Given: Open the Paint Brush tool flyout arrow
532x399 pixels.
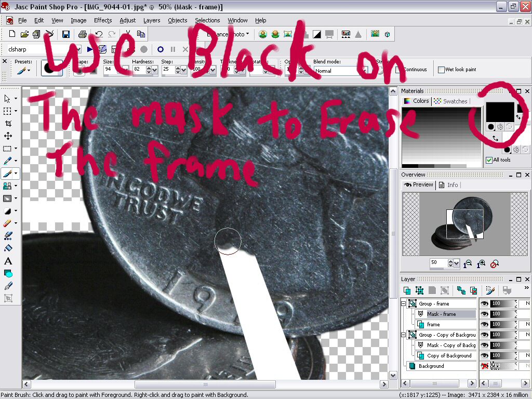Looking at the screenshot, I should tap(16, 174).
